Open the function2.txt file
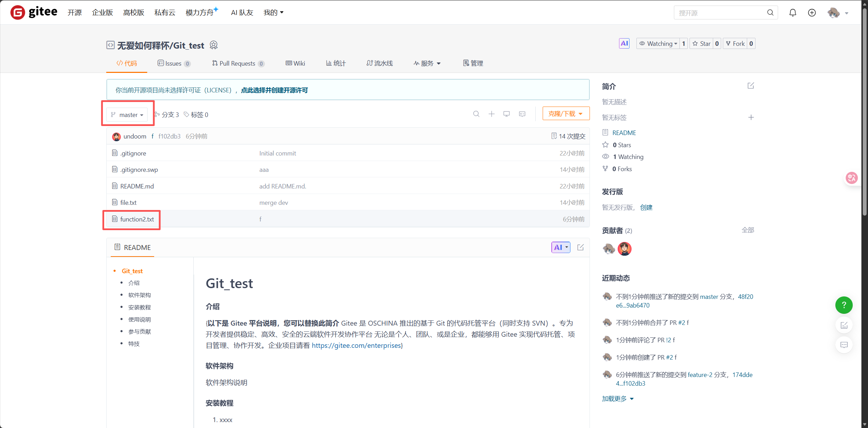 pos(137,219)
